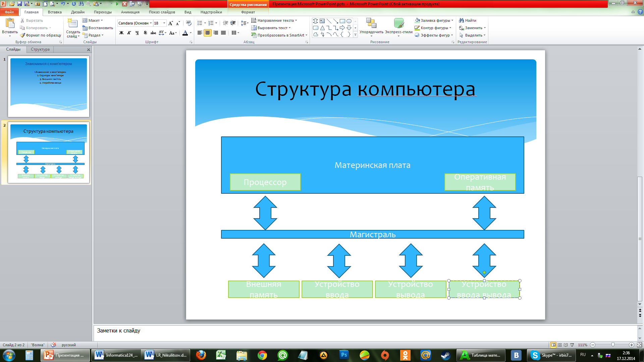Image resolution: width=644 pixels, height=362 pixels.
Task: Insert an oval shape from the shapes gallery
Action: point(349,21)
